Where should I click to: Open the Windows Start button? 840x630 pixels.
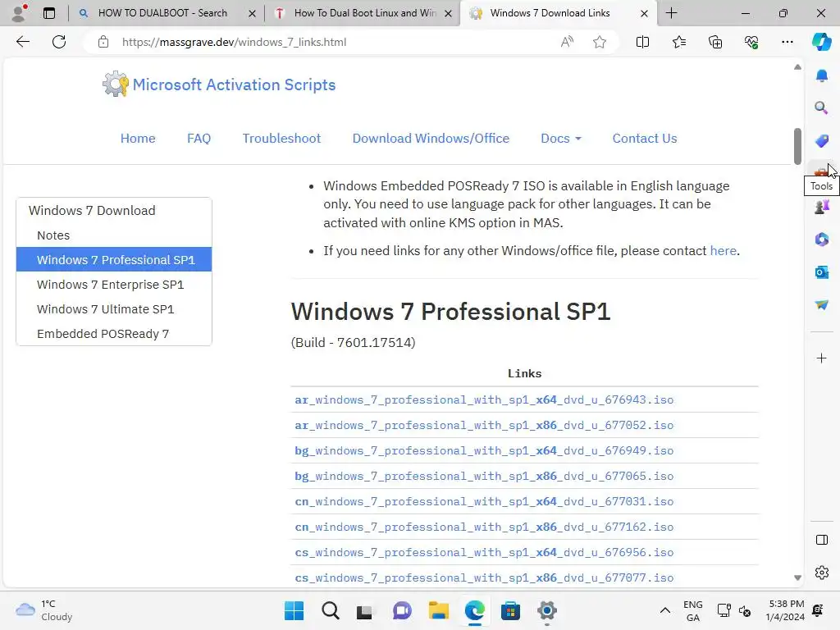tap(294, 610)
